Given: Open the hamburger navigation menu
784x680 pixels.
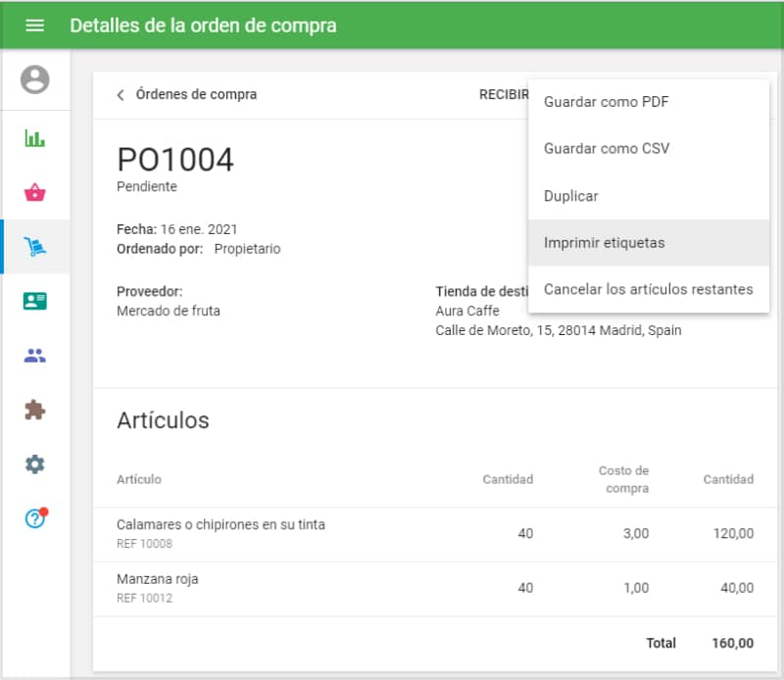Looking at the screenshot, I should (x=34, y=25).
